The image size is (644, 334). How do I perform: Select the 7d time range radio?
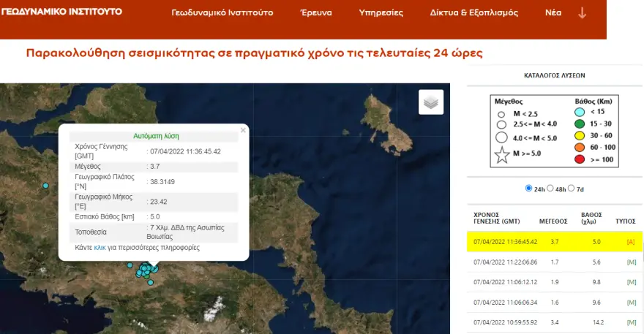pos(572,189)
